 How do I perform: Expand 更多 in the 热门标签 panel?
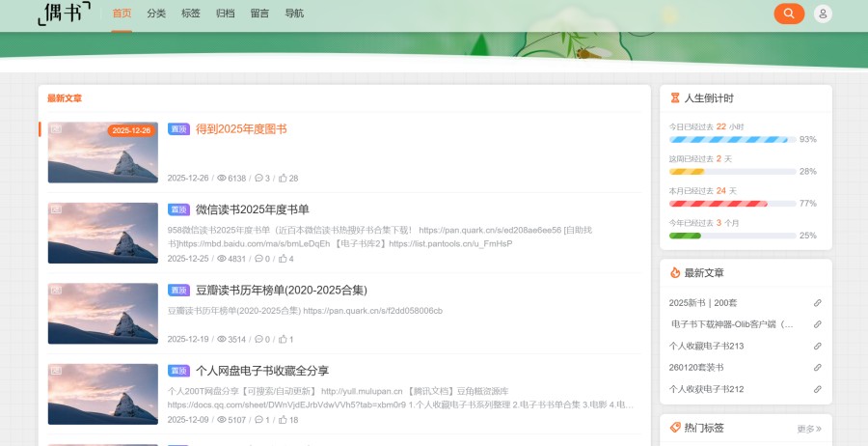click(x=809, y=429)
